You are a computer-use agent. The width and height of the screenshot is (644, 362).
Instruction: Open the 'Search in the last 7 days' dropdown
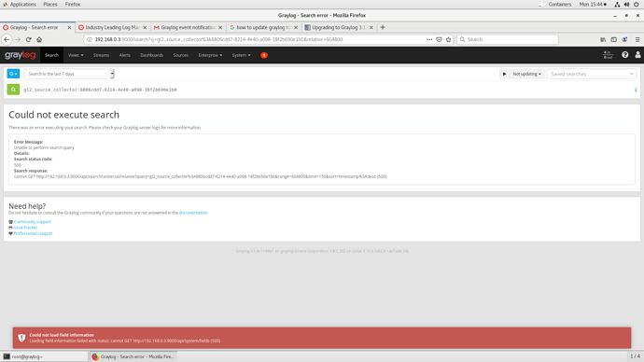tap(68, 74)
